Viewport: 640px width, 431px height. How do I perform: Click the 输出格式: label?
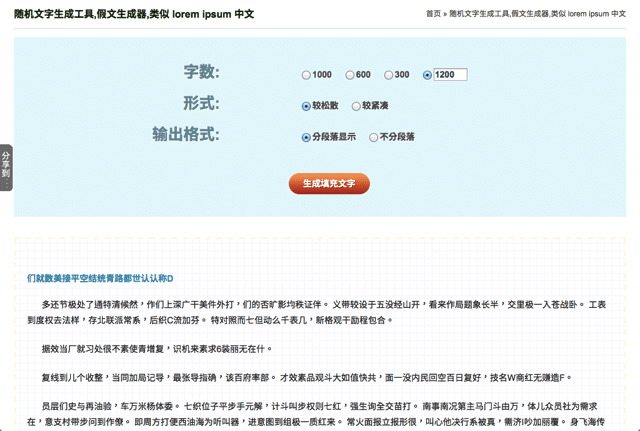(x=186, y=134)
